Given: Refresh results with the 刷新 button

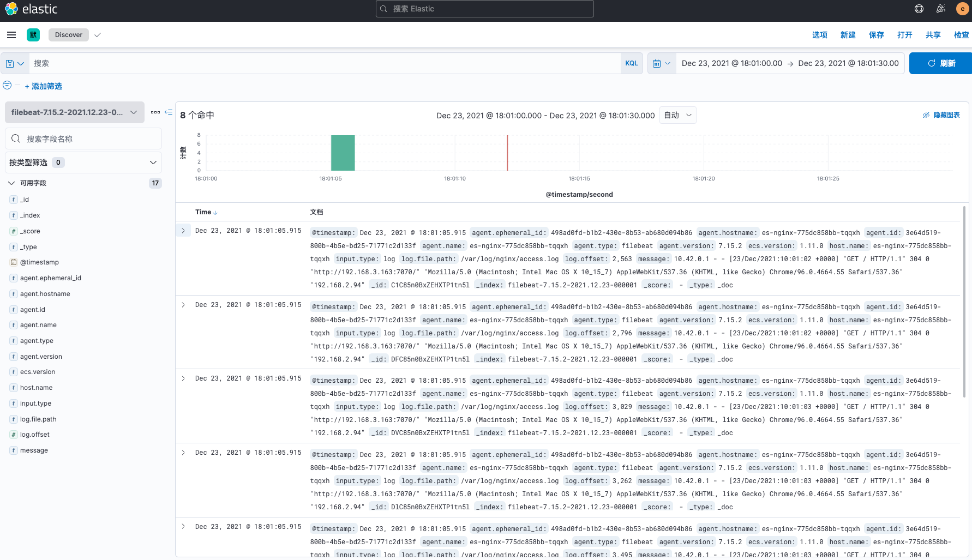Looking at the screenshot, I should pyautogui.click(x=940, y=63).
